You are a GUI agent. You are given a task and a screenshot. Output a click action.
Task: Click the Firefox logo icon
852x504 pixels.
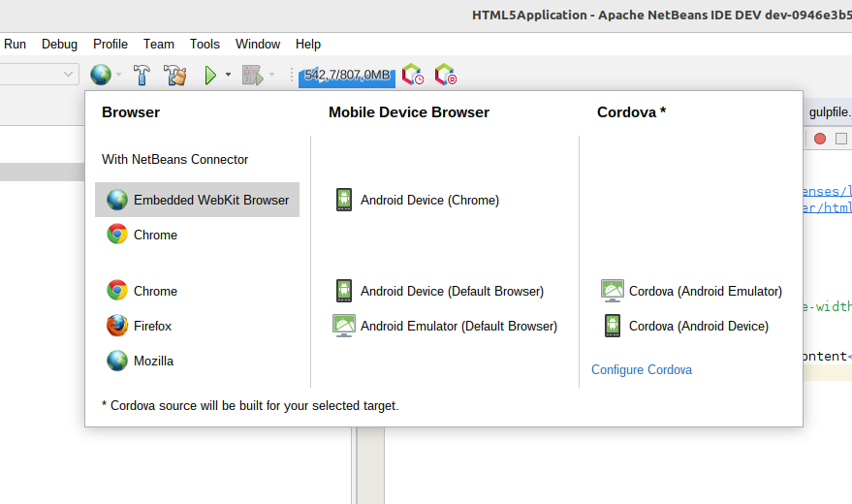(117, 326)
